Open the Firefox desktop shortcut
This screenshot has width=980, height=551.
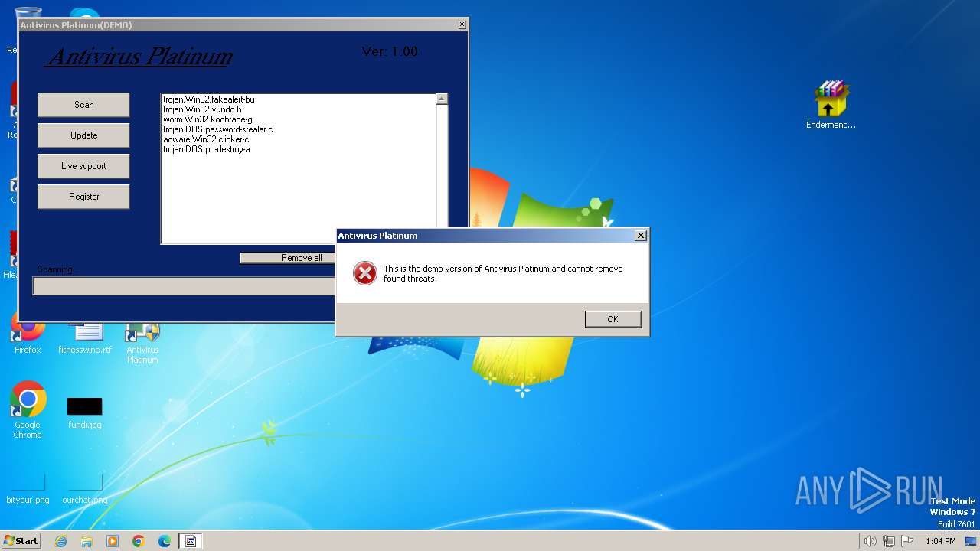pos(28,337)
